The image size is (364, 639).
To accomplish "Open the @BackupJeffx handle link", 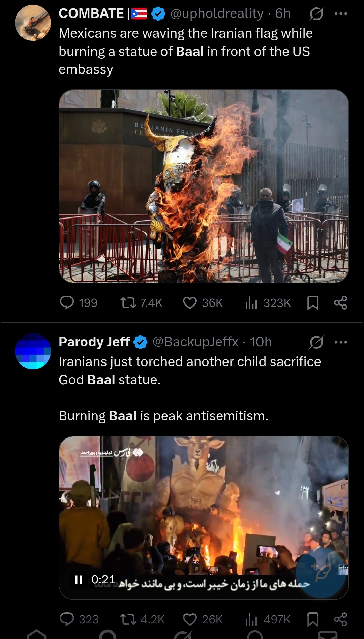I will [x=195, y=342].
